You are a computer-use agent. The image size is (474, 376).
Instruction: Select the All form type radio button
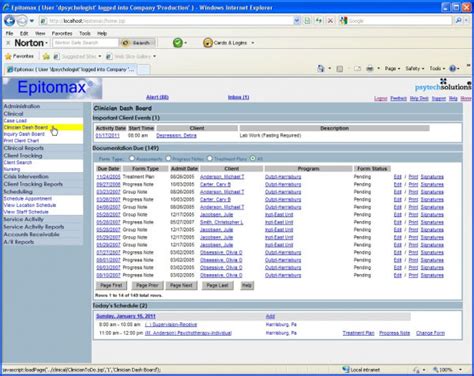pos(253,158)
